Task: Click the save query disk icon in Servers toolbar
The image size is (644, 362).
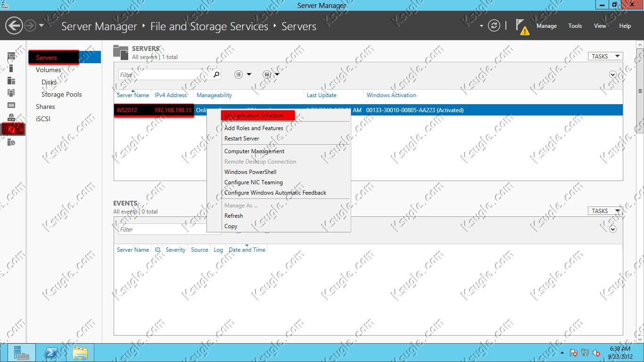Action: (x=266, y=74)
